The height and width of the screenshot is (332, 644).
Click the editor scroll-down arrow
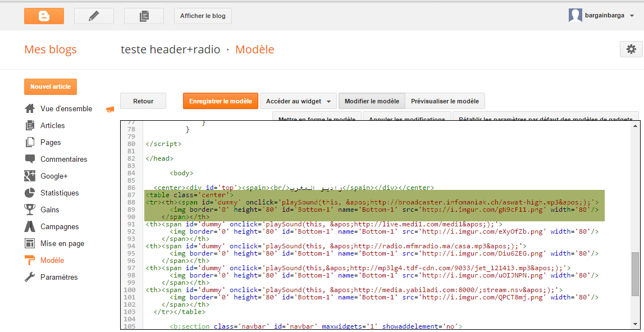coord(635,324)
